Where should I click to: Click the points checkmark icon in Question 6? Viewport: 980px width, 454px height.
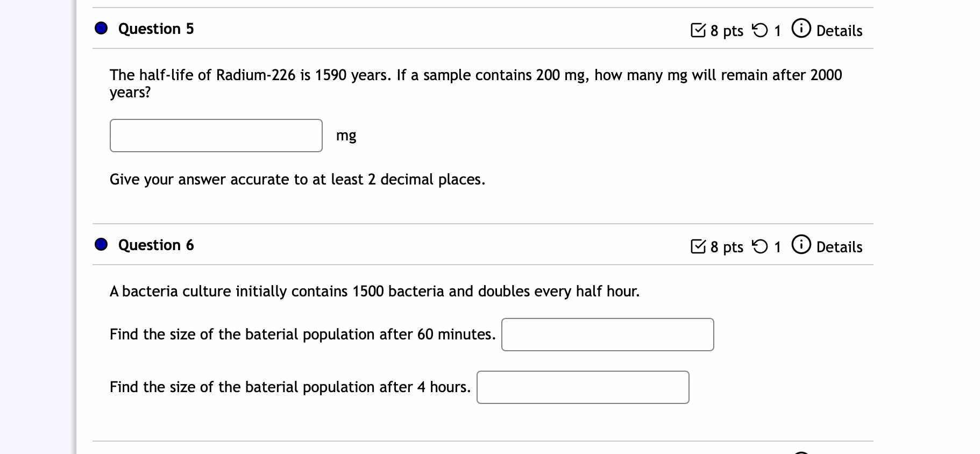point(698,246)
